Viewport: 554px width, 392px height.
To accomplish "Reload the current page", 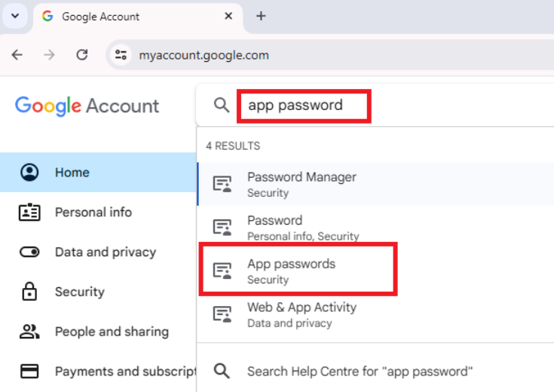I will pyautogui.click(x=82, y=55).
